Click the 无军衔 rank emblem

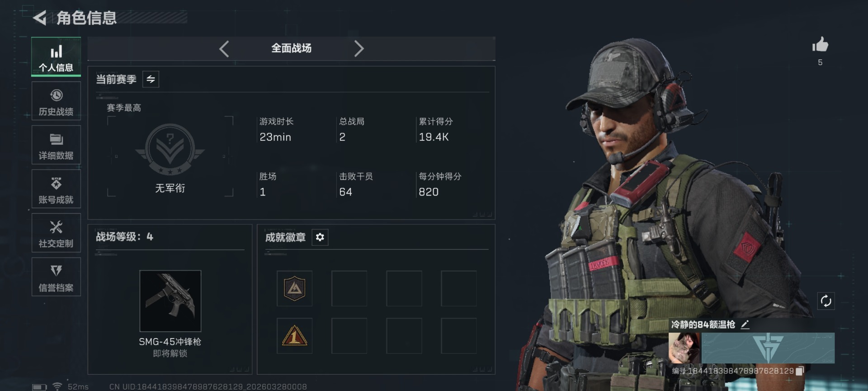click(x=170, y=150)
